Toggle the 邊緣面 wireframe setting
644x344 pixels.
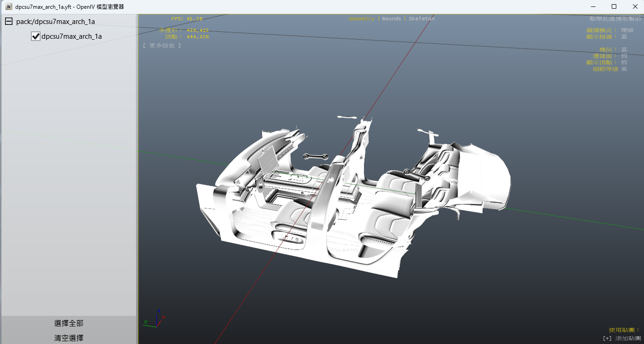(624, 56)
